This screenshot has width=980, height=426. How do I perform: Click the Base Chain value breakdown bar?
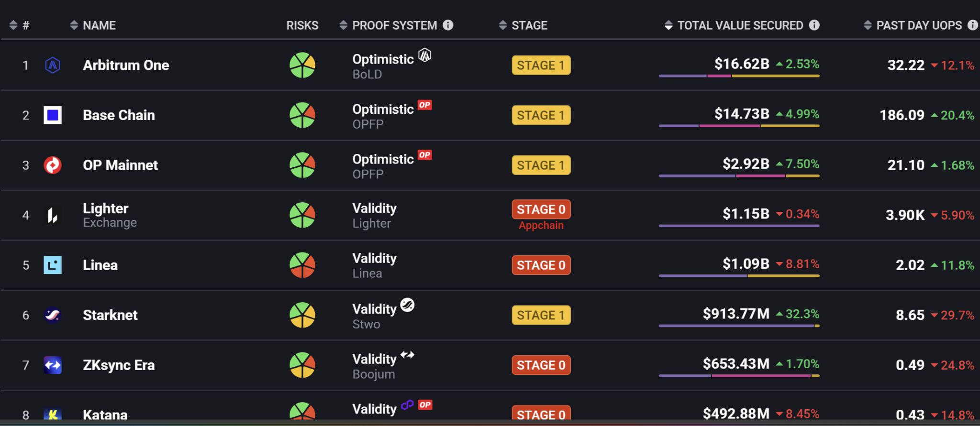(x=739, y=126)
